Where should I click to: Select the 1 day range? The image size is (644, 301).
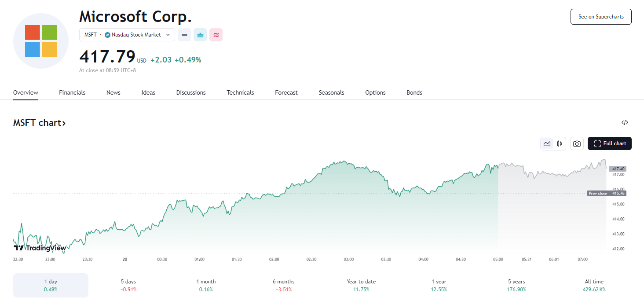[x=51, y=285]
